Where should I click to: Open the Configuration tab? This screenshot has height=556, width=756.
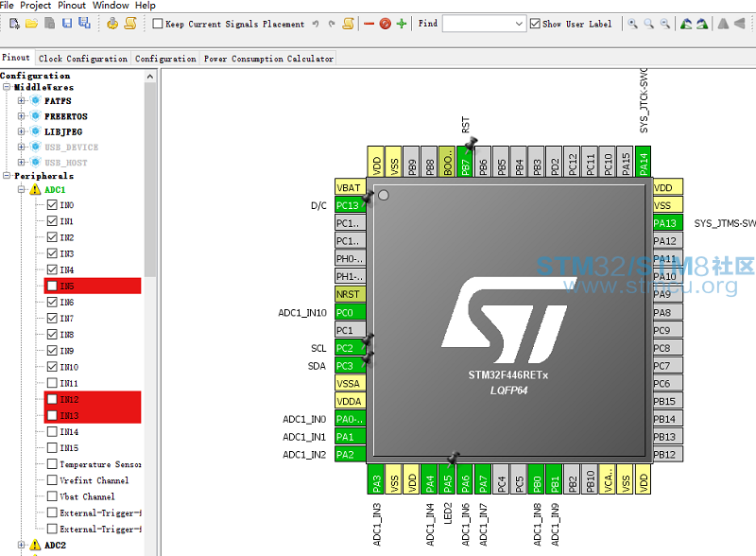tap(165, 59)
